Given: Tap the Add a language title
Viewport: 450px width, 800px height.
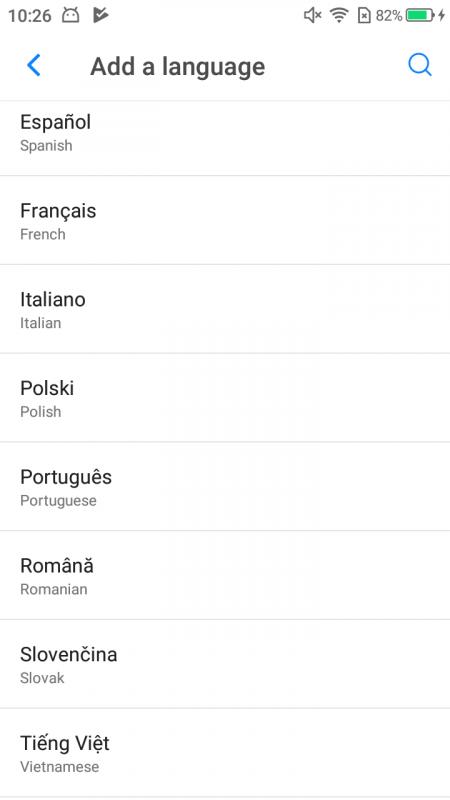Looking at the screenshot, I should (x=178, y=67).
